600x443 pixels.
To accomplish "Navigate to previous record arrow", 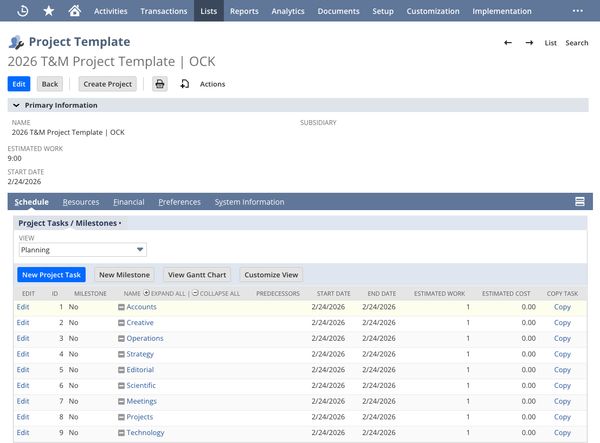I will coord(508,43).
